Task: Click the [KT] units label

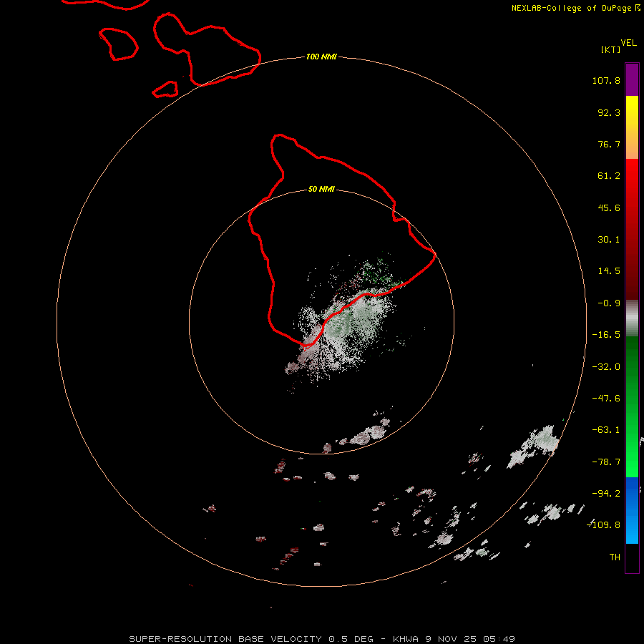Action: [610, 49]
